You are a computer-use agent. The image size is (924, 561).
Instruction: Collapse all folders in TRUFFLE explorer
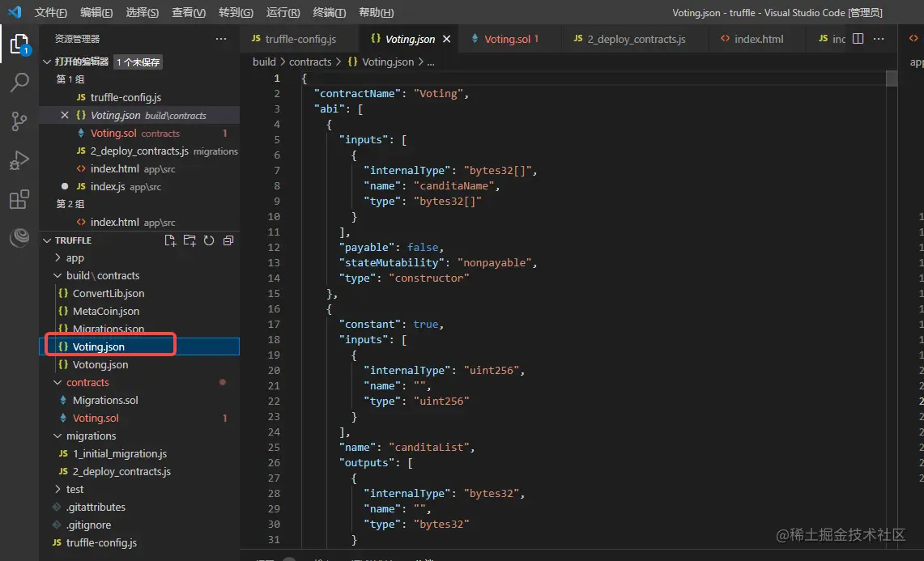click(x=228, y=240)
